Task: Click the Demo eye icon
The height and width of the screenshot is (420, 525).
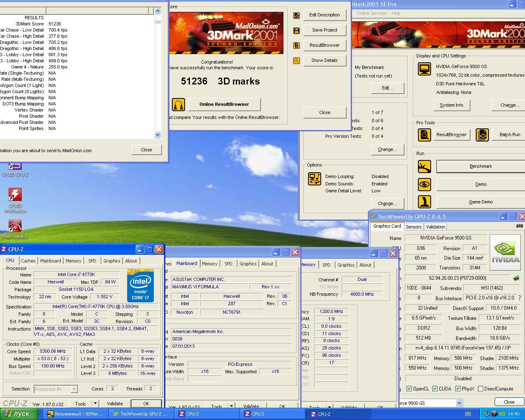Action: coord(425,185)
